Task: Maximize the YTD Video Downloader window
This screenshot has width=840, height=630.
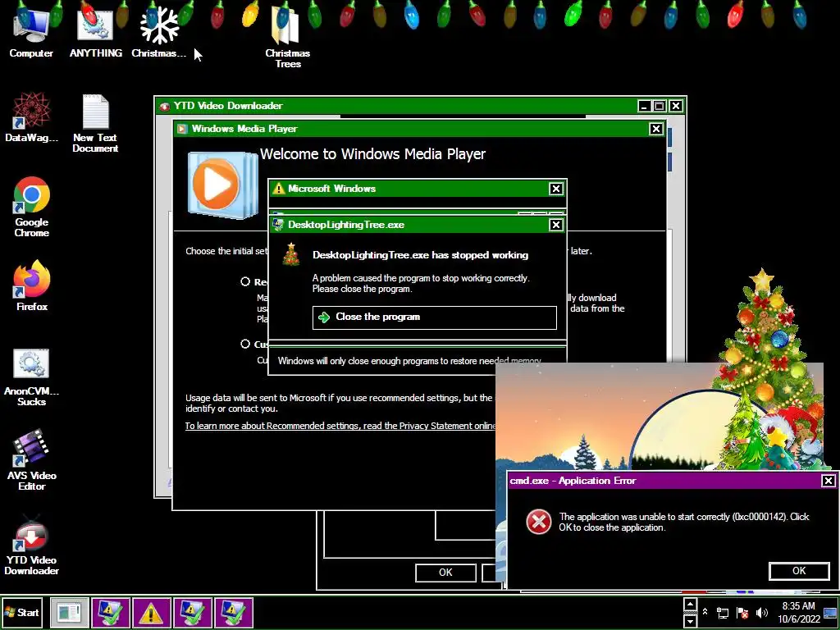Action: click(x=660, y=106)
